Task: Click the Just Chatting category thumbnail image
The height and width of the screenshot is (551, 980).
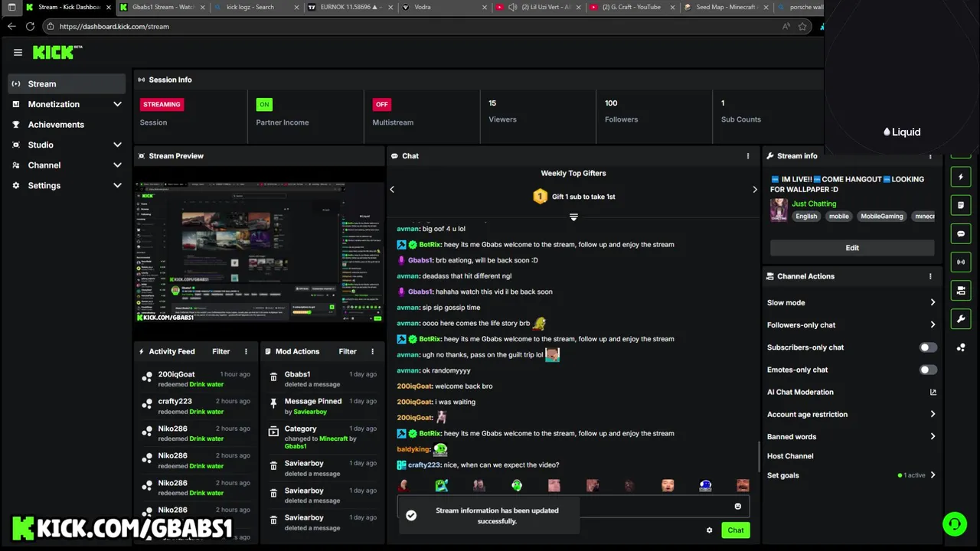Action: pyautogui.click(x=779, y=210)
